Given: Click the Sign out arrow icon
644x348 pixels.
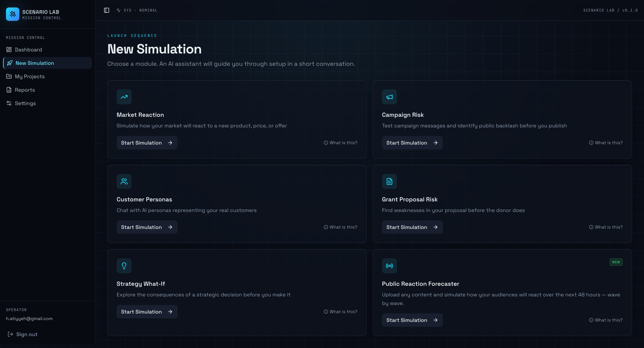Looking at the screenshot, I should tap(10, 334).
